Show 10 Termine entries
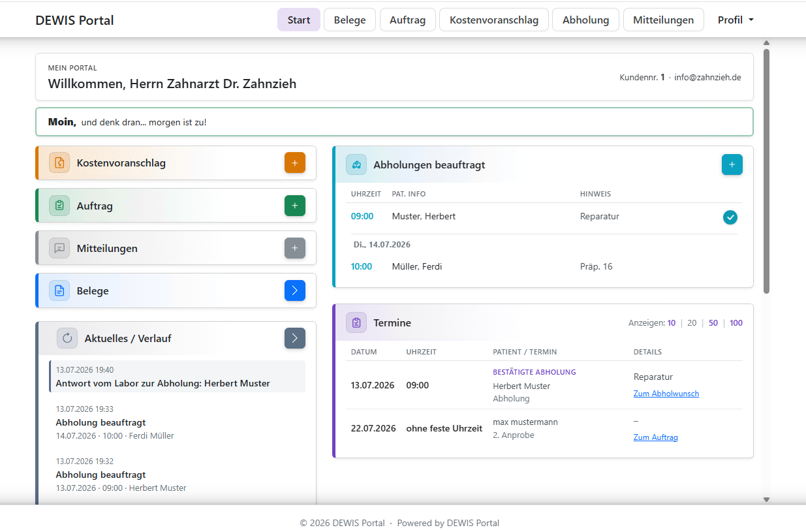 pos(672,322)
